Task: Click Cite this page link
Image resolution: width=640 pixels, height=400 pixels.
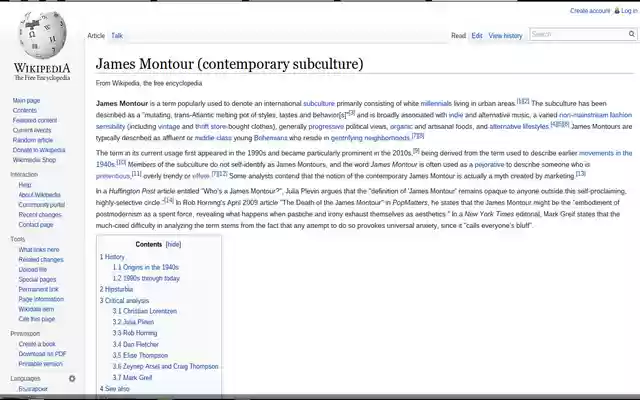Action: (36, 319)
